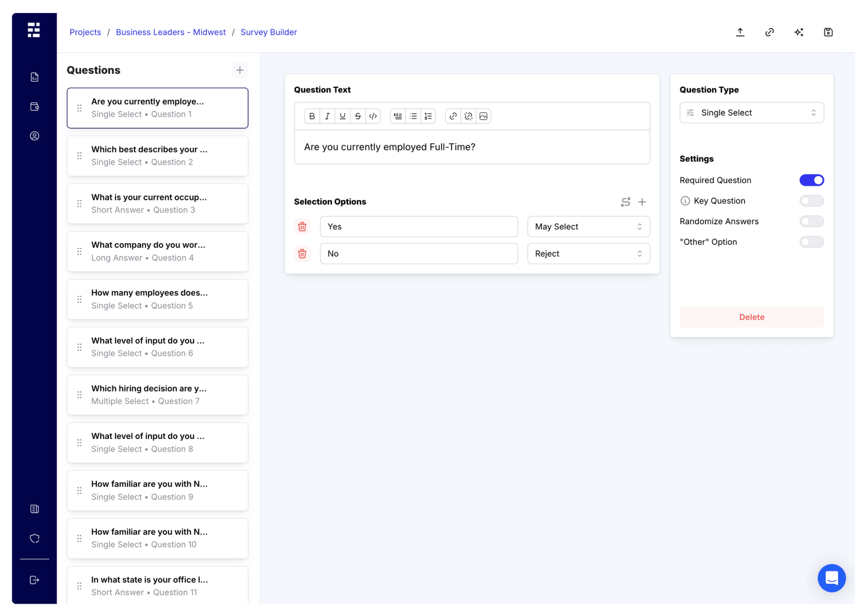Click into the question text editor area

coord(472,147)
